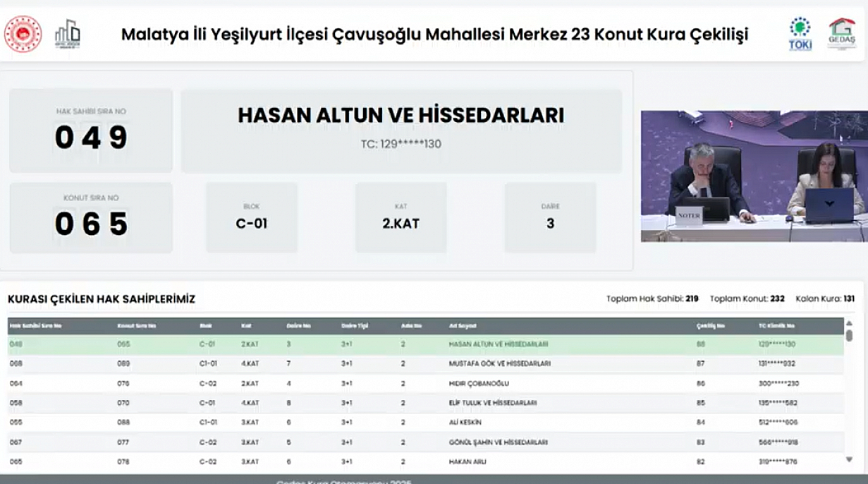868x484 pixels.
Task: Click the Konut Sıra No 065 counter
Action: point(91,217)
